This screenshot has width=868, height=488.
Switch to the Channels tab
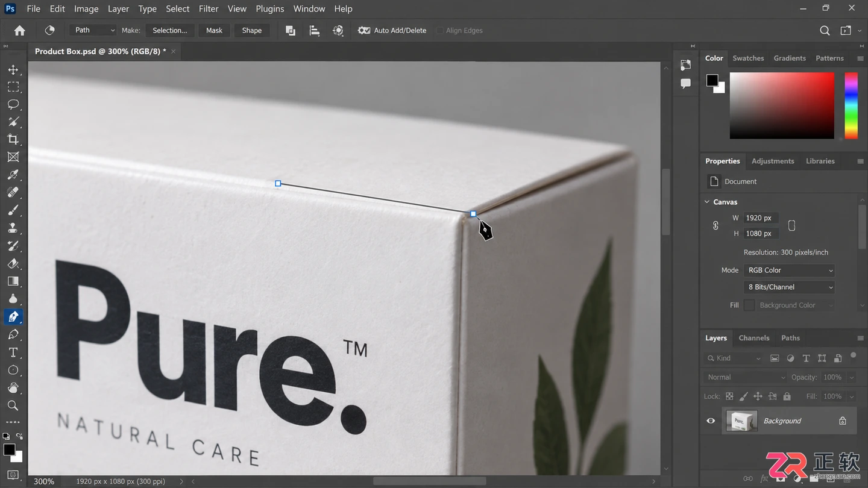click(754, 338)
